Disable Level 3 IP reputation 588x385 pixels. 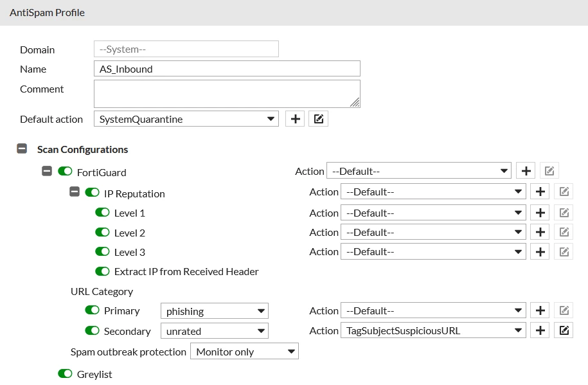pyautogui.click(x=102, y=251)
